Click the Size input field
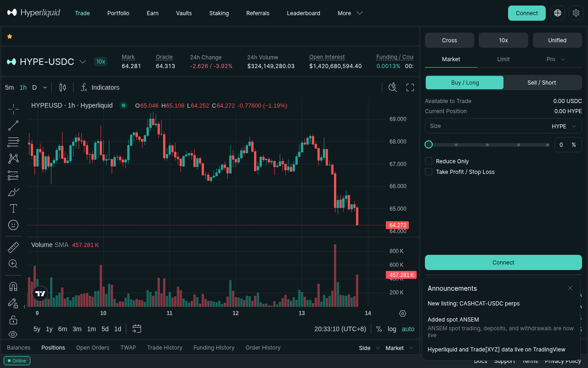588x368 pixels. [503, 126]
